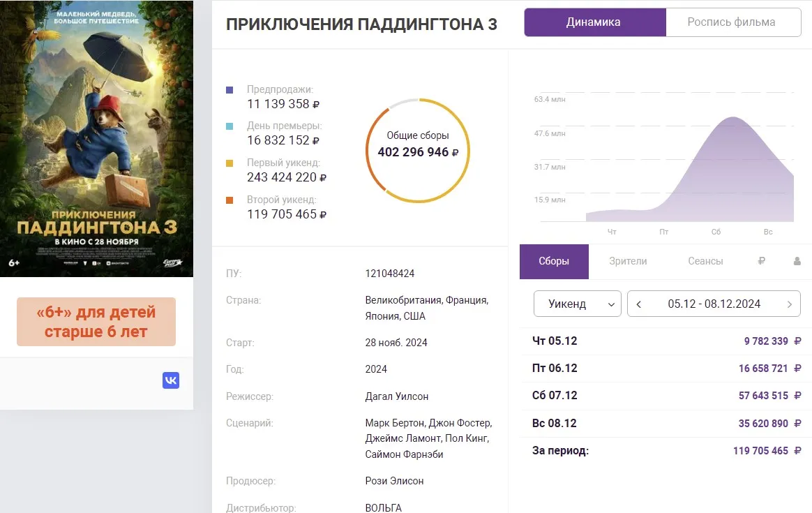Click the chart's Сб axis label
Image resolution: width=812 pixels, height=513 pixels.
tap(716, 232)
